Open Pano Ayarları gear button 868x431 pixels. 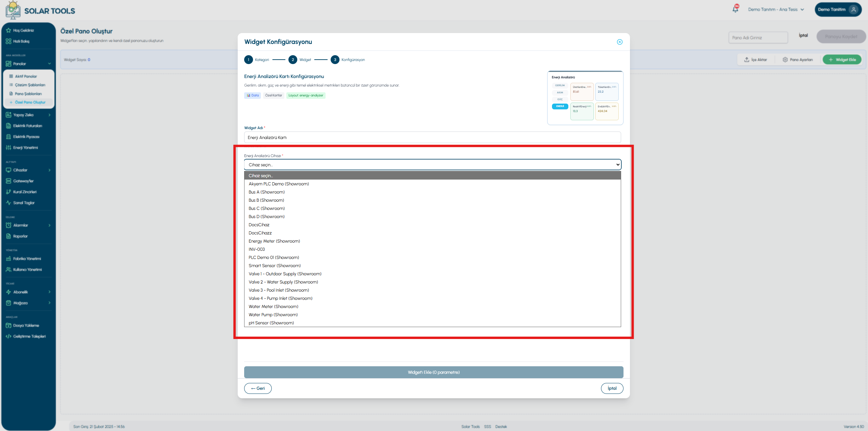pos(798,60)
